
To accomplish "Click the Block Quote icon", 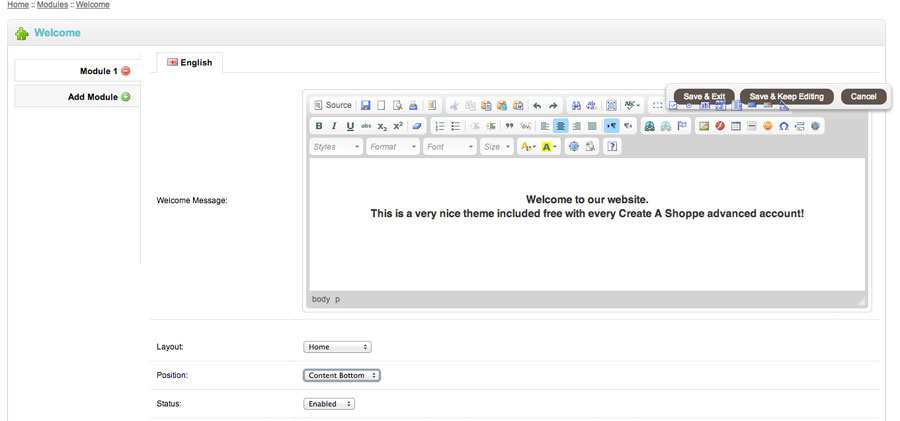I will [x=509, y=126].
